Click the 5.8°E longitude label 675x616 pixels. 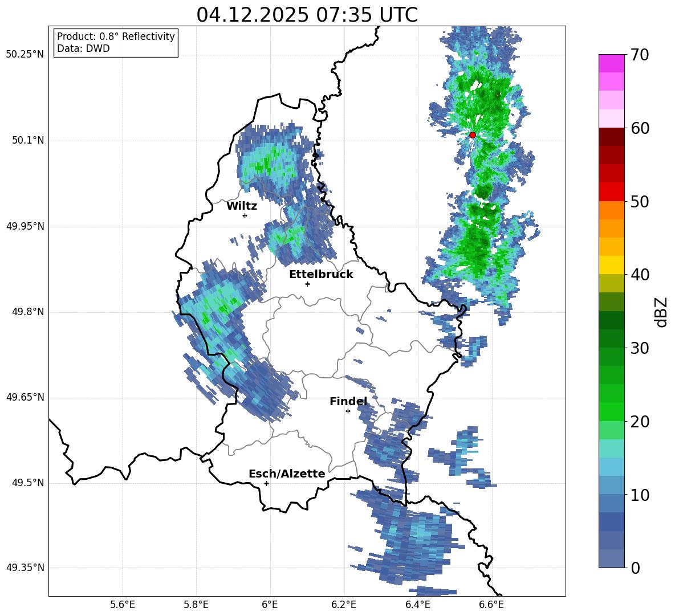point(196,605)
